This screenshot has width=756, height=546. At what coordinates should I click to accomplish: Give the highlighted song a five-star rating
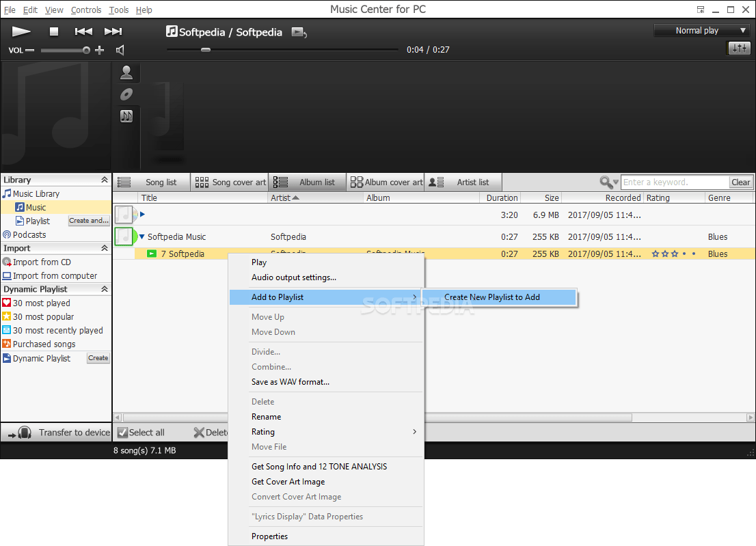[x=694, y=254]
